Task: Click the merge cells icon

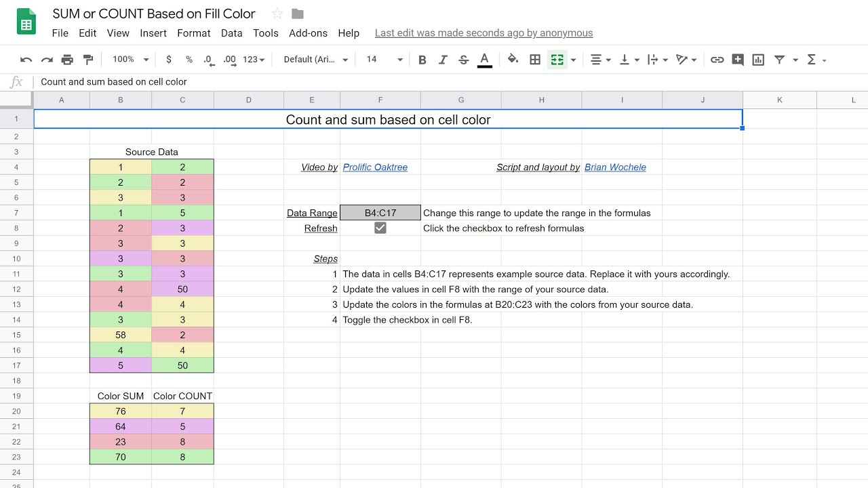Action: click(x=557, y=60)
